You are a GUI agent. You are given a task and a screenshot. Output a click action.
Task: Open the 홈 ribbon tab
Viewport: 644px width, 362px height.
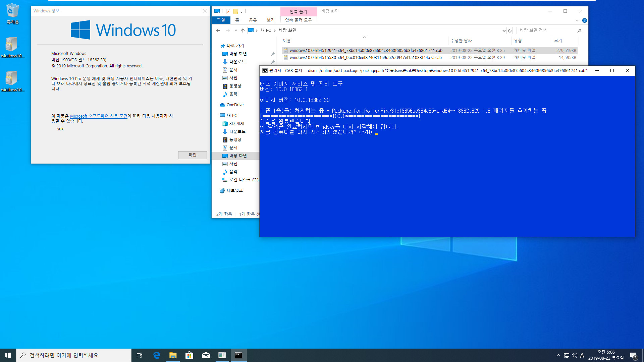tap(237, 20)
